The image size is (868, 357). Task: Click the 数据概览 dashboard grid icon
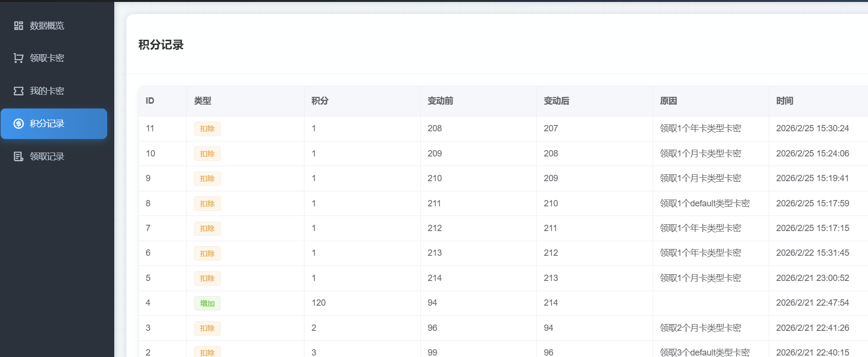pos(18,26)
